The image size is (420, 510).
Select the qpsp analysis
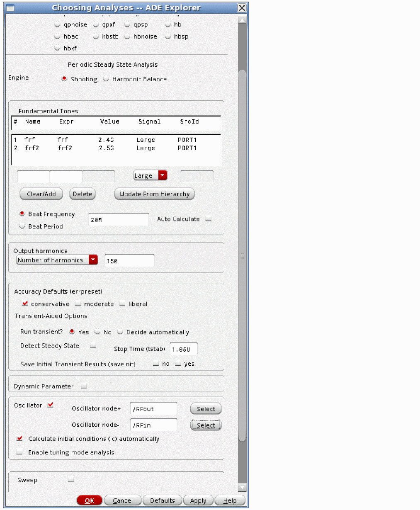click(x=127, y=24)
